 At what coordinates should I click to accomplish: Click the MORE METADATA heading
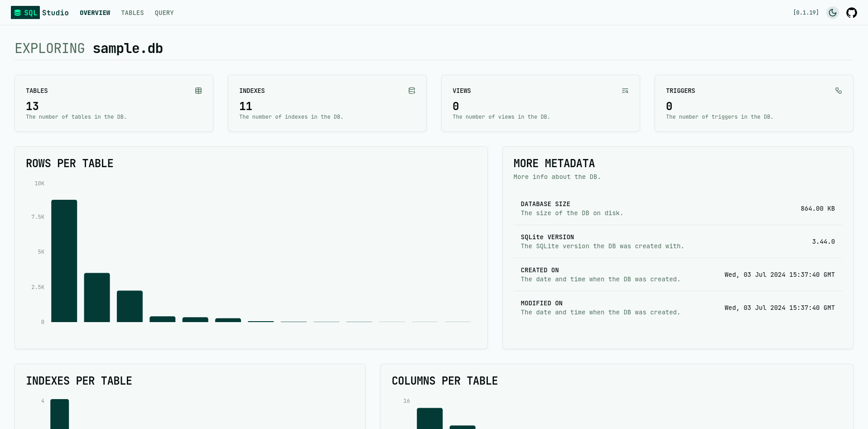tap(554, 164)
